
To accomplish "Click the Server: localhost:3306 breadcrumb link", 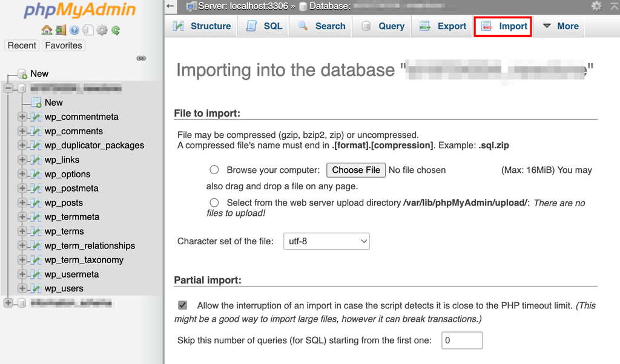I will click(x=243, y=6).
